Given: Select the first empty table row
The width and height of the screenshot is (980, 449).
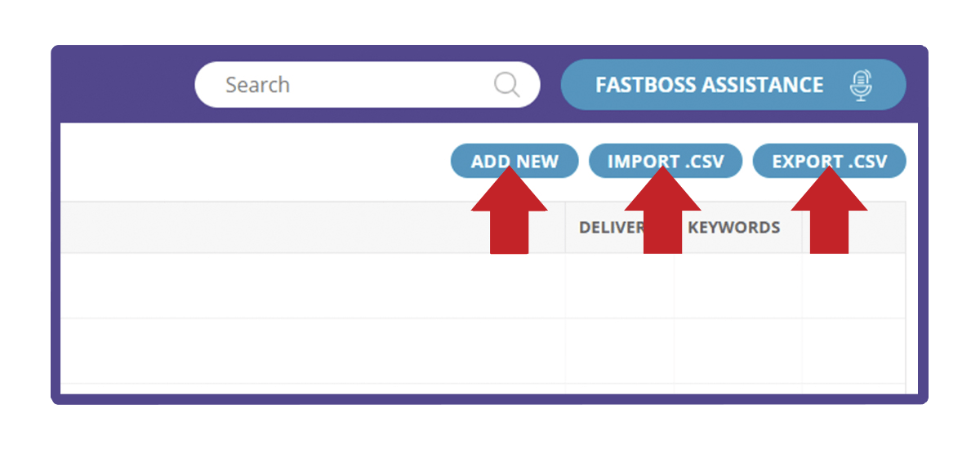Looking at the screenshot, I should point(483,286).
